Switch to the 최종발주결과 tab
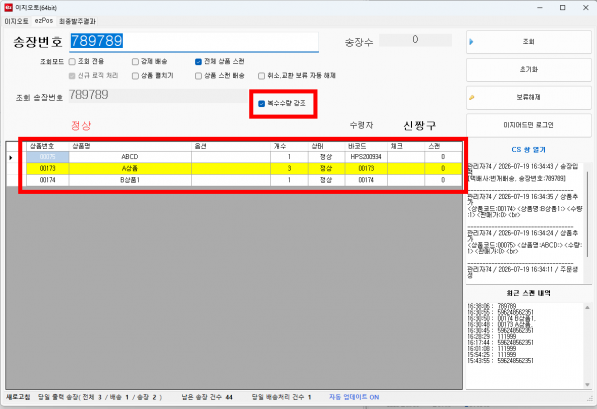This screenshot has height=409, width=597. [x=77, y=21]
